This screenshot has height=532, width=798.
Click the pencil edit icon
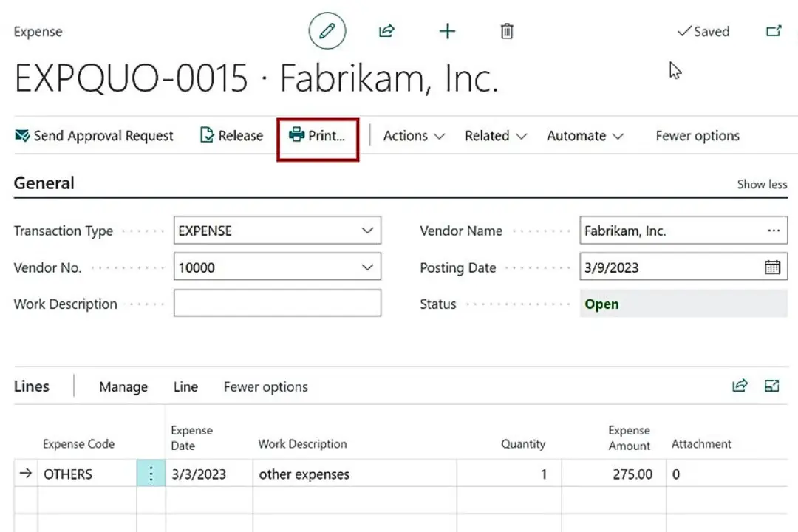[x=327, y=31]
